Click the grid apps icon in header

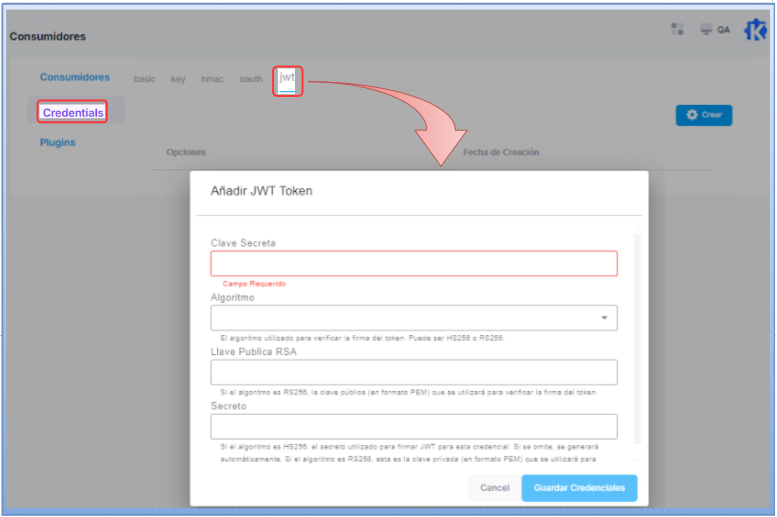click(x=677, y=29)
